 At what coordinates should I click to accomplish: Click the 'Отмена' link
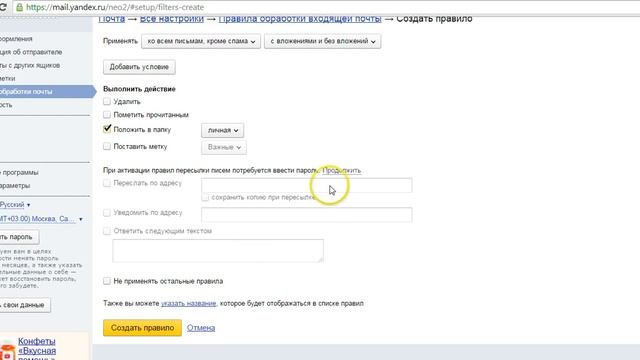click(201, 328)
